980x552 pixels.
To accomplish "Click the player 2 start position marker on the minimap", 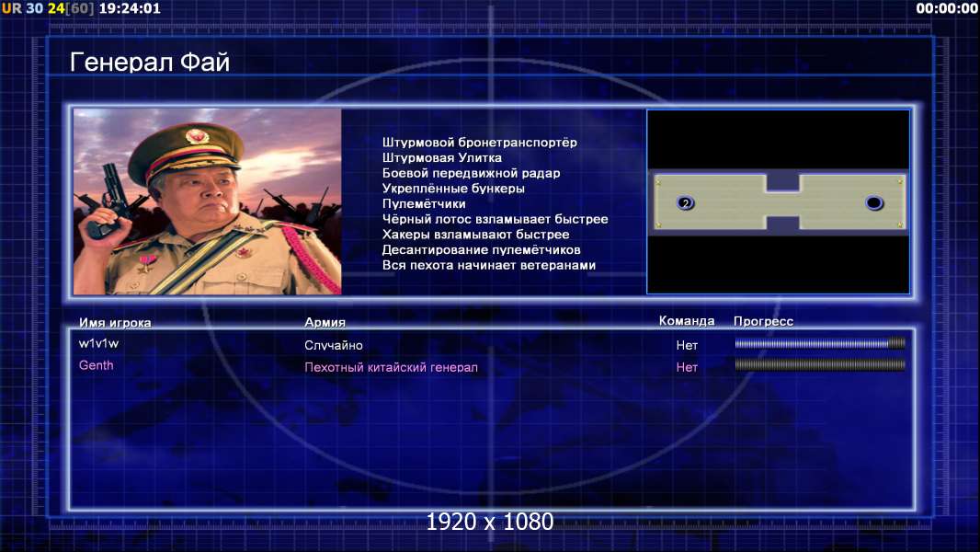I will click(686, 202).
